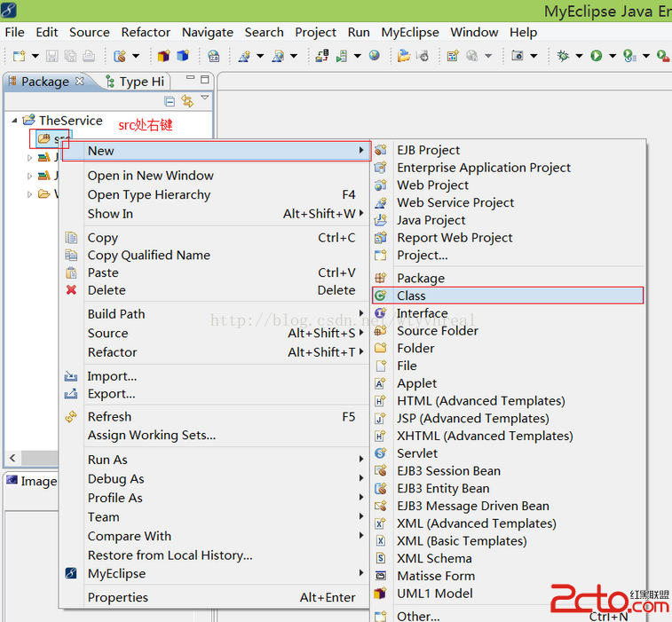Open Run button dropdown arrow

pos(613,56)
